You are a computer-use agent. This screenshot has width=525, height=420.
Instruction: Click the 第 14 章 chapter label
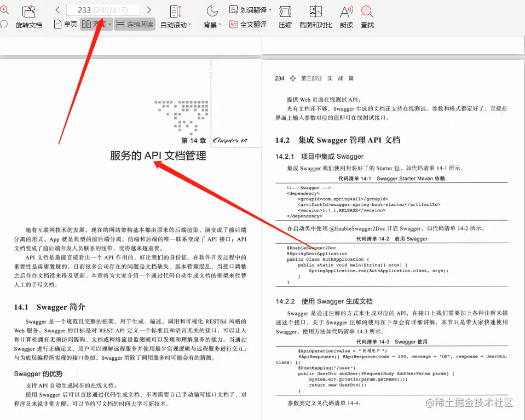tap(194, 140)
